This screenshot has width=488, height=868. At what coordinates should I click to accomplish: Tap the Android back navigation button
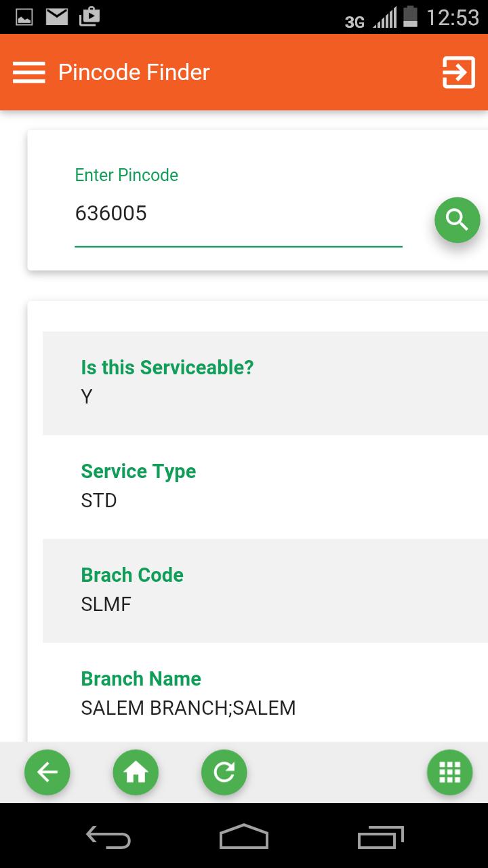coord(108,838)
